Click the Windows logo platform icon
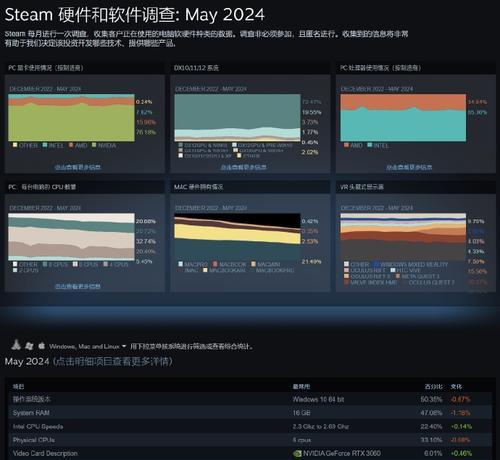The image size is (500, 460). coord(29,346)
